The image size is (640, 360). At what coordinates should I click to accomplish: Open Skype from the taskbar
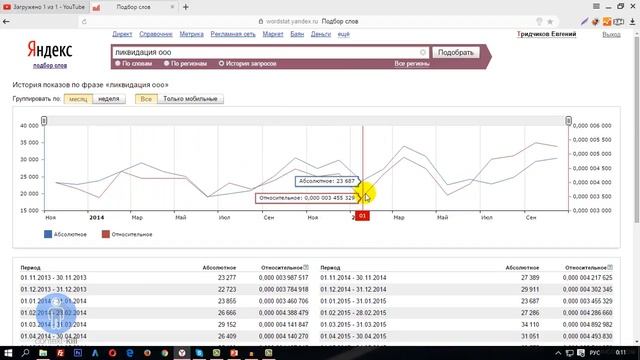click(x=199, y=353)
